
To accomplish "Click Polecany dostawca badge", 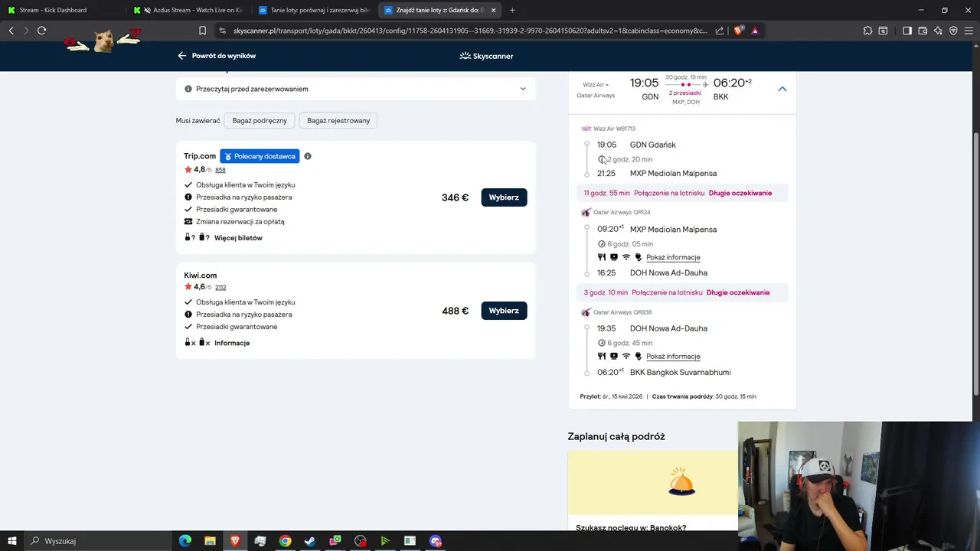I will (260, 156).
